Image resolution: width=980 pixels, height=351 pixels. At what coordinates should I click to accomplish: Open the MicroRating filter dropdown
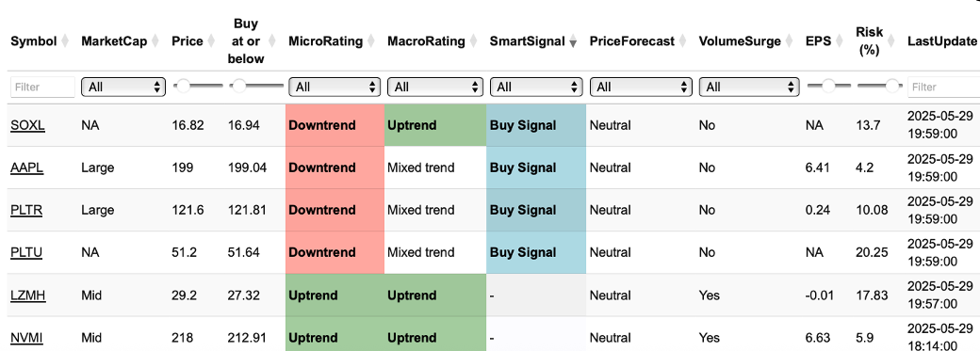(335, 87)
